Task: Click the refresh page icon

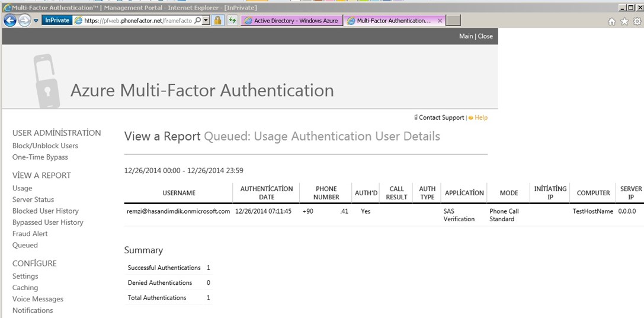Action: (x=233, y=20)
